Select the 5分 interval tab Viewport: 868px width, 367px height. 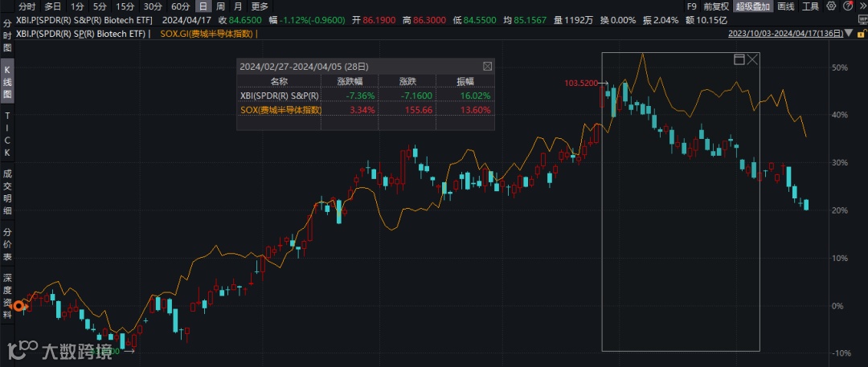coord(99,6)
